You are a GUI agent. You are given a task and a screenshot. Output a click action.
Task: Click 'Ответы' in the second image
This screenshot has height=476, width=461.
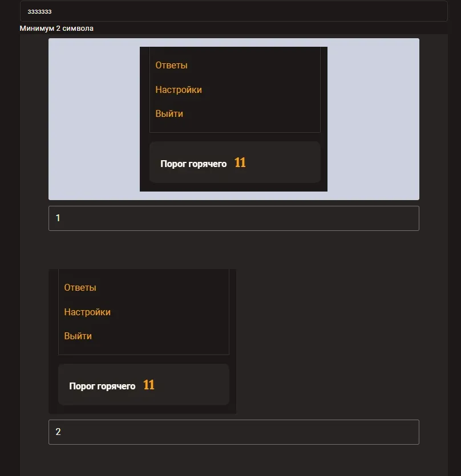click(x=80, y=287)
